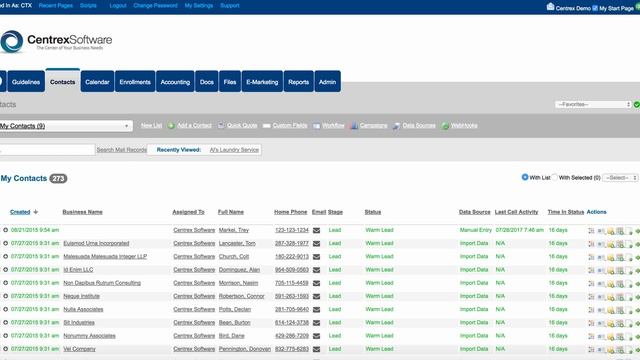Open the My Contacts (9) list dropdown
Screen dimensions: 640x360
click(66, 126)
